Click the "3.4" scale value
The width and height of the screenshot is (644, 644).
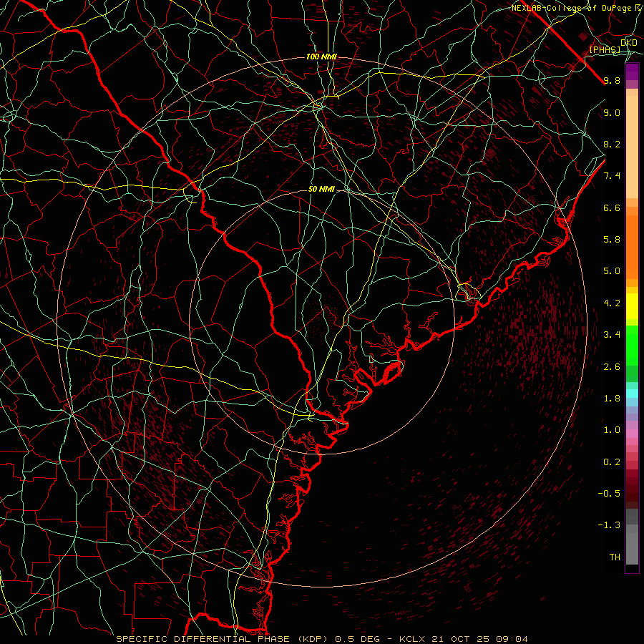pos(612,335)
